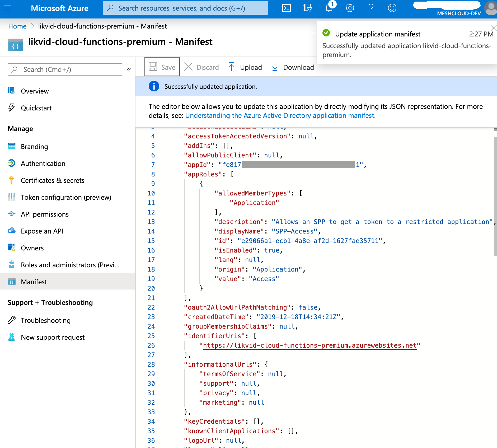The height and width of the screenshot is (448, 497).
Task: Open the account avatar menu
Action: 491,7
